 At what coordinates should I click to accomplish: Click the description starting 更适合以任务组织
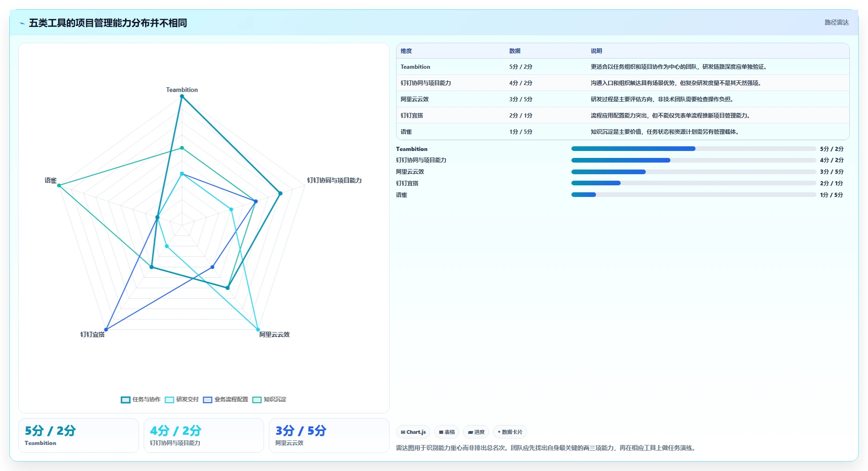(679, 67)
